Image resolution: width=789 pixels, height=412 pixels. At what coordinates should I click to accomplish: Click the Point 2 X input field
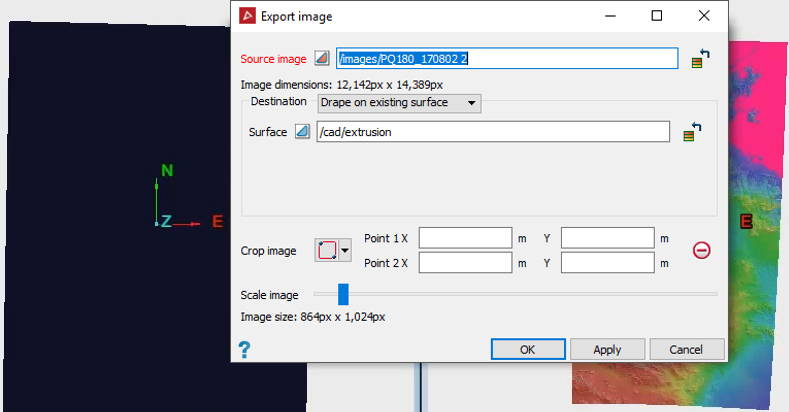465,263
